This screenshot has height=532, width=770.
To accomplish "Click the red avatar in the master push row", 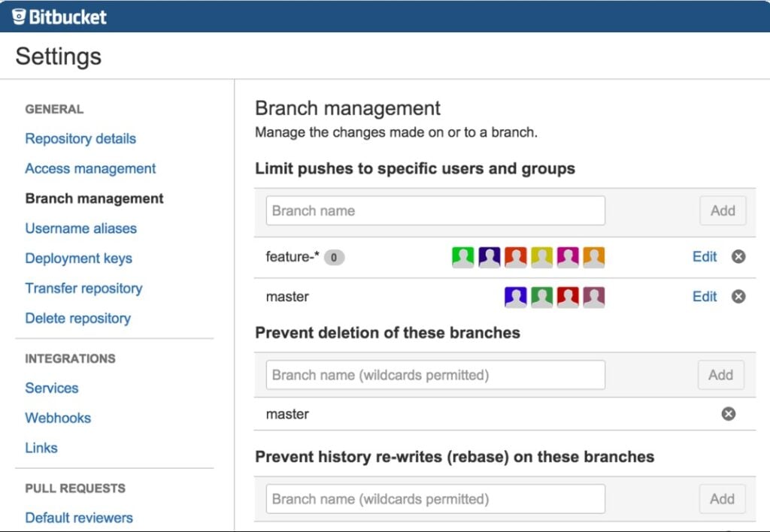I will pyautogui.click(x=568, y=297).
